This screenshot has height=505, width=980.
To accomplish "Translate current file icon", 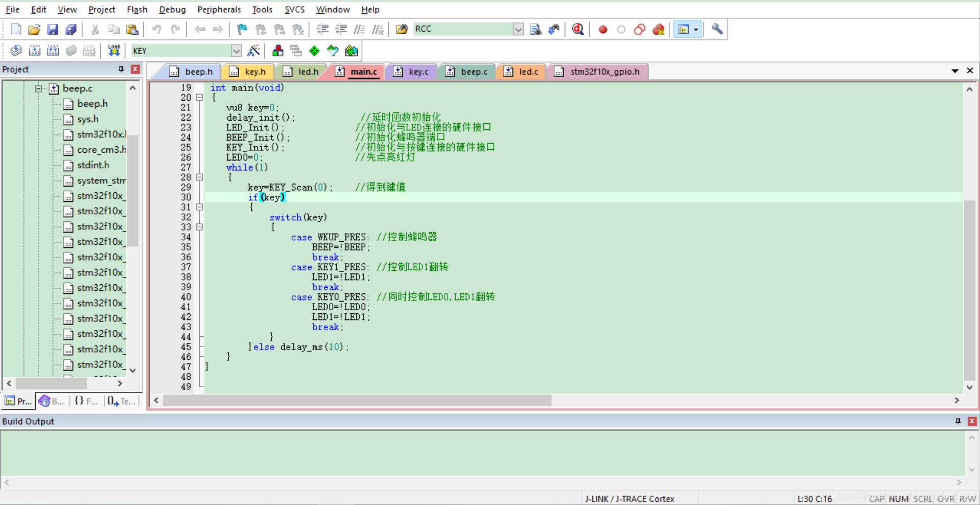I will [16, 51].
